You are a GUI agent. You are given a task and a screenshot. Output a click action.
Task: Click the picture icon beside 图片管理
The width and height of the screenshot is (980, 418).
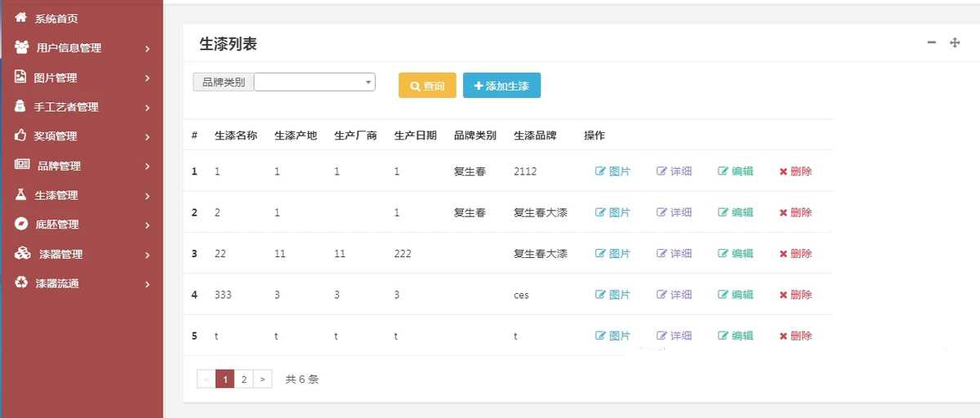tap(21, 77)
